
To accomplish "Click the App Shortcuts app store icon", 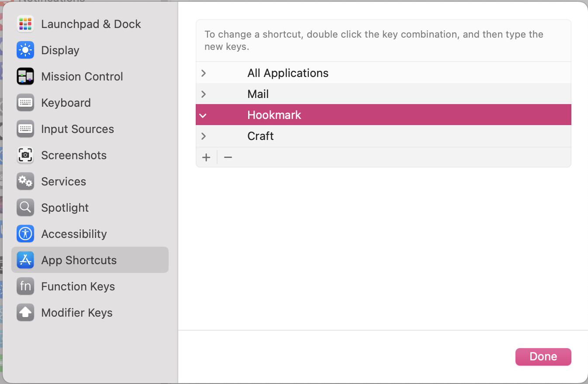I will point(25,260).
